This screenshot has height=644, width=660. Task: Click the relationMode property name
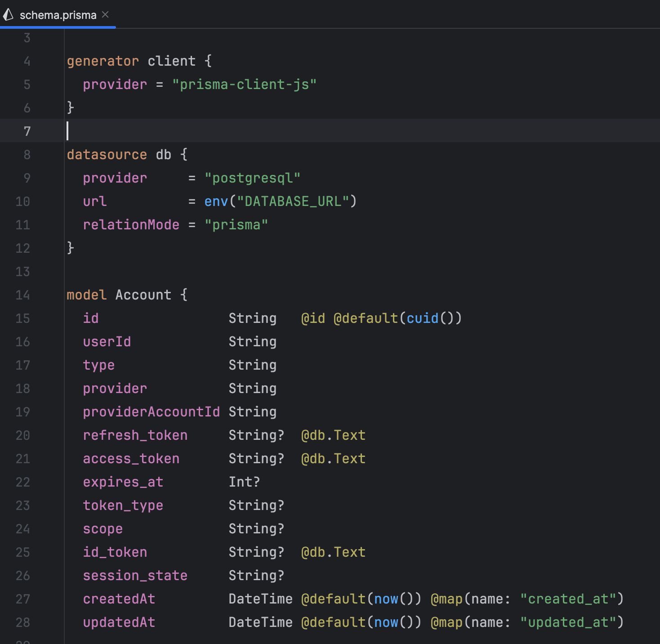pos(131,225)
